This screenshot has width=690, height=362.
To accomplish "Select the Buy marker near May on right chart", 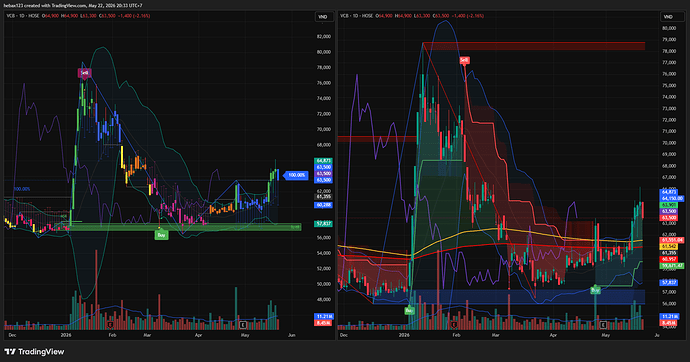I will coord(595,290).
